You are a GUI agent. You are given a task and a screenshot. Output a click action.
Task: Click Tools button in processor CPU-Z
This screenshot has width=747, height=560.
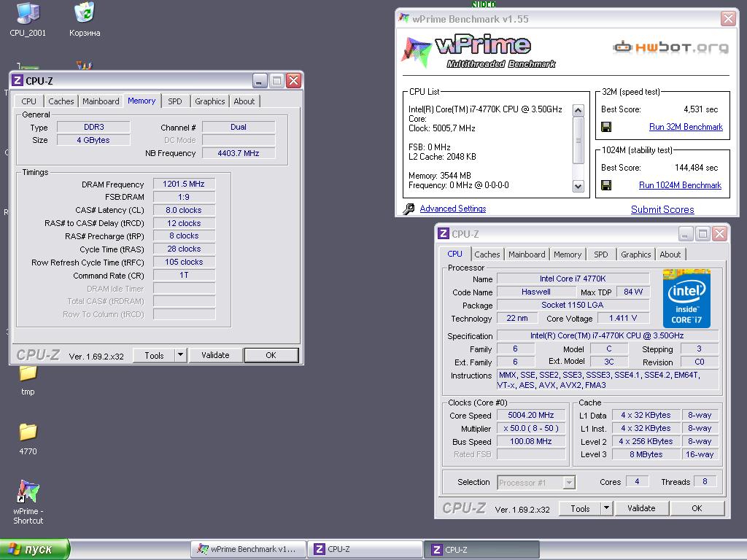coord(580,508)
